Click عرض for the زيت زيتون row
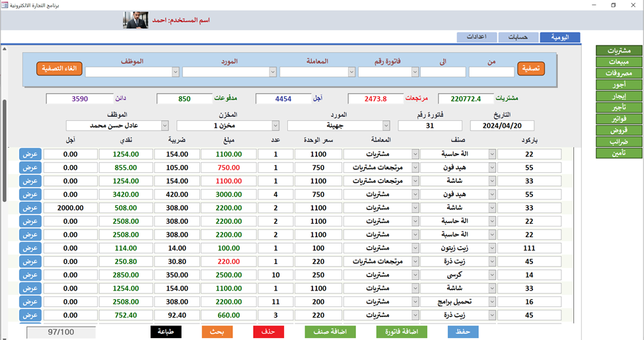Image resolution: width=644 pixels, height=340 pixels. point(30,248)
